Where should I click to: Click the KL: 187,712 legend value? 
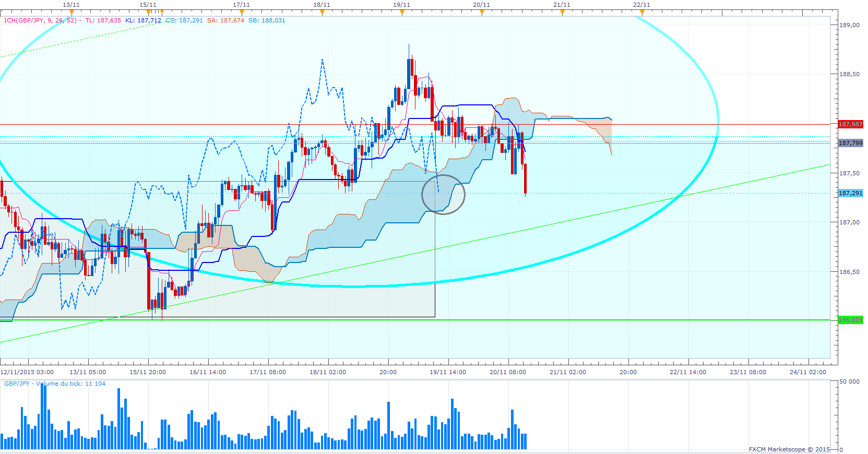click(143, 20)
